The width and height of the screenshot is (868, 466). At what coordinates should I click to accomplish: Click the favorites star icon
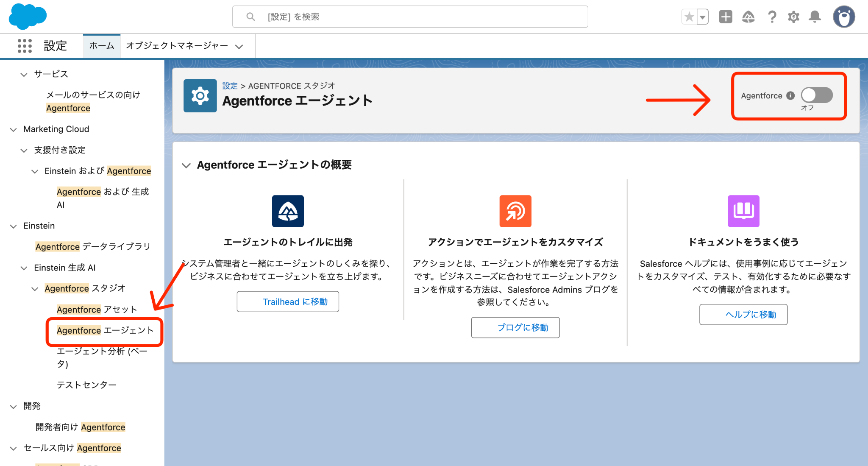(689, 17)
